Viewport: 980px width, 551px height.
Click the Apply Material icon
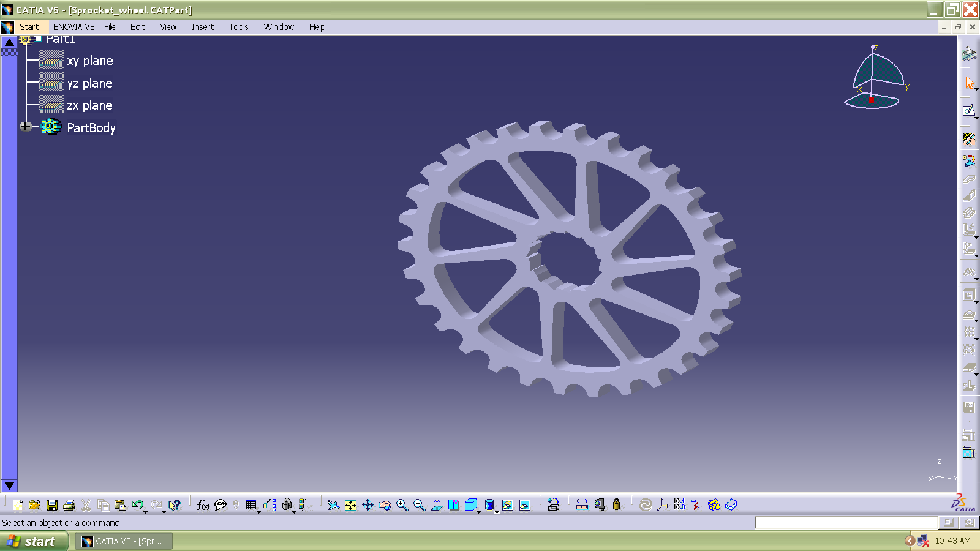[x=714, y=505]
